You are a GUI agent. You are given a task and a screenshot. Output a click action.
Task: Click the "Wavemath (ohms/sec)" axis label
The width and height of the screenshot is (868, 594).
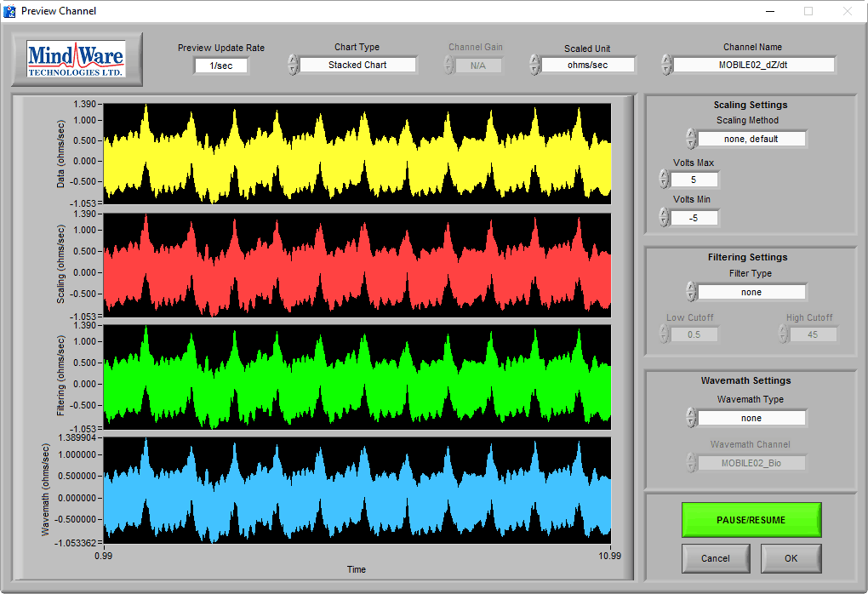(x=45, y=490)
